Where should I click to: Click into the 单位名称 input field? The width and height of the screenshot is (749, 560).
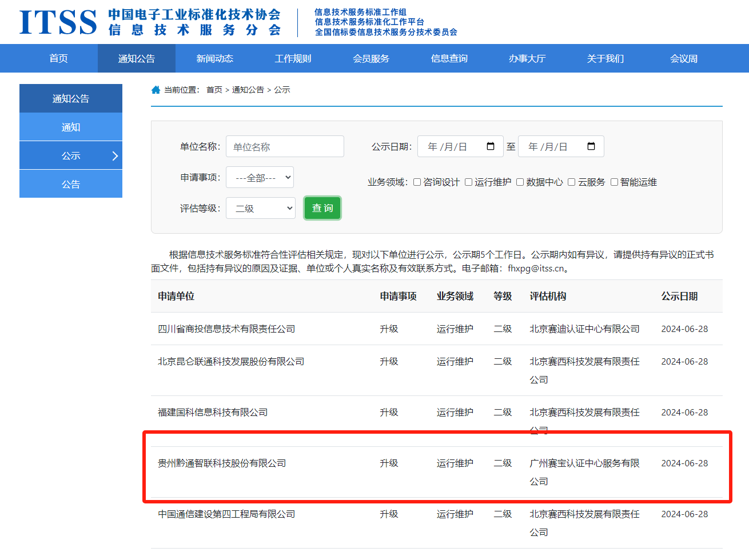[285, 146]
